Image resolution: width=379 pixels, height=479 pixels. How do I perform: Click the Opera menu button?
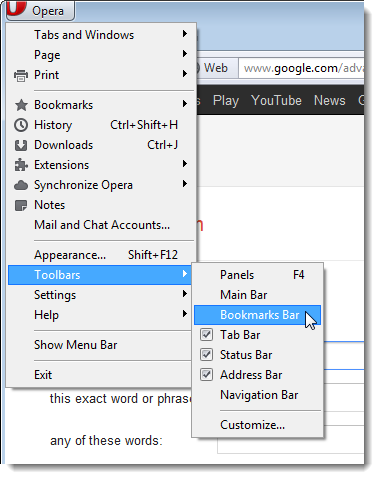pyautogui.click(x=40, y=10)
